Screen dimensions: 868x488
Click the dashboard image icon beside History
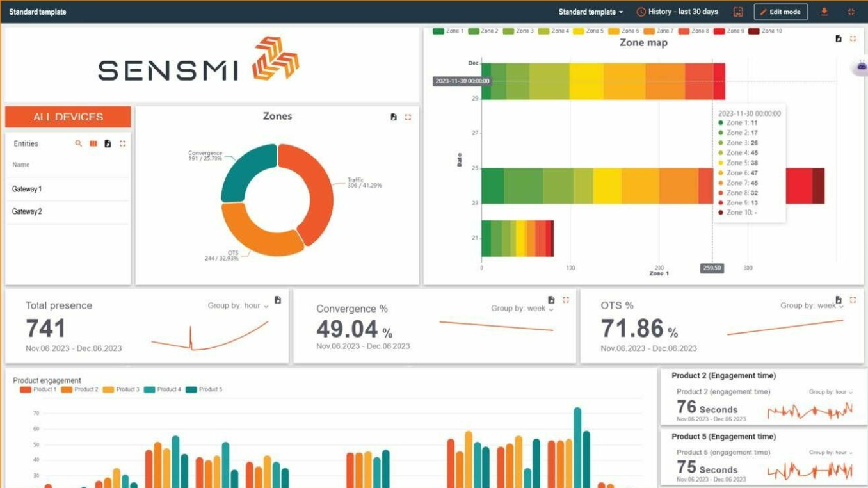point(738,12)
